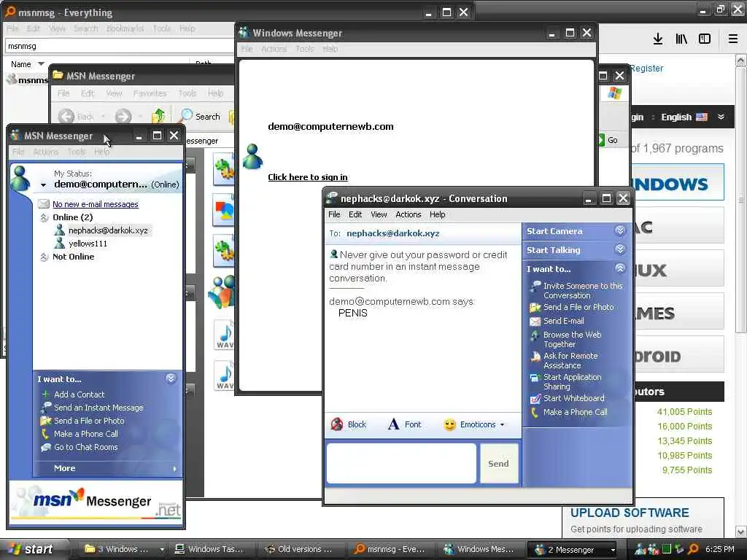
Task: Open Edit menu in Conversation window
Action: point(355,215)
